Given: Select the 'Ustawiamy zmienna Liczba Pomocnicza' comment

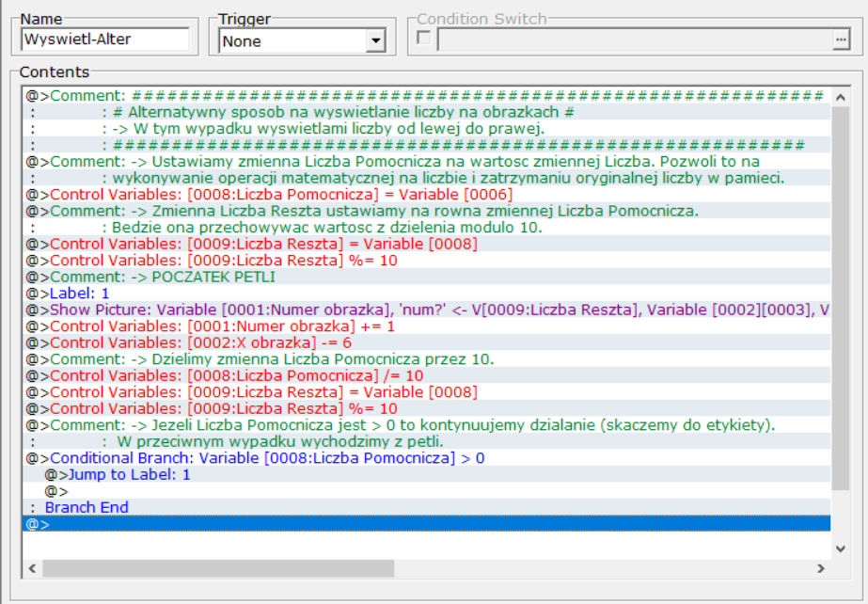Looking at the screenshot, I should (x=426, y=162).
